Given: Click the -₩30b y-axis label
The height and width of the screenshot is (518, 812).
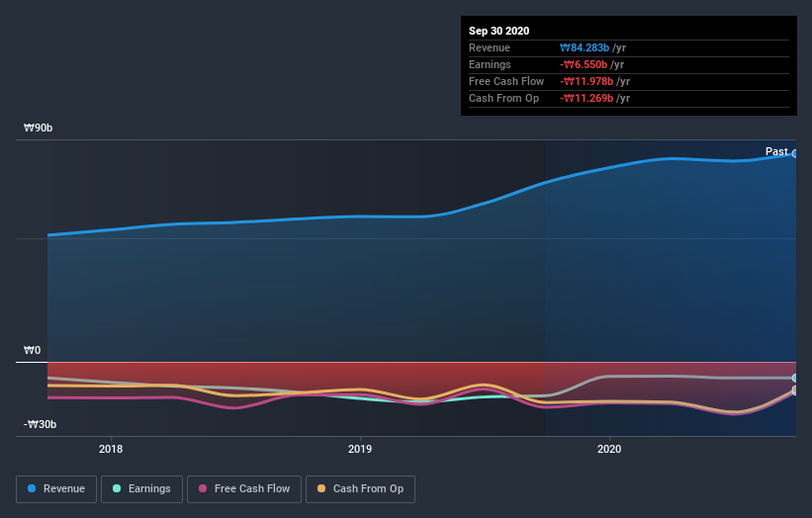Looking at the screenshot, I should coord(40,424).
